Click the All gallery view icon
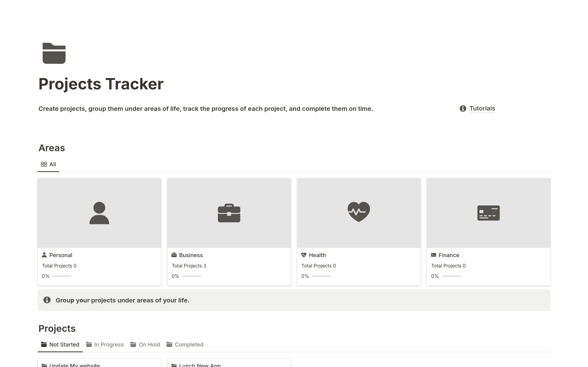This screenshot has height=367, width=588. tap(44, 164)
